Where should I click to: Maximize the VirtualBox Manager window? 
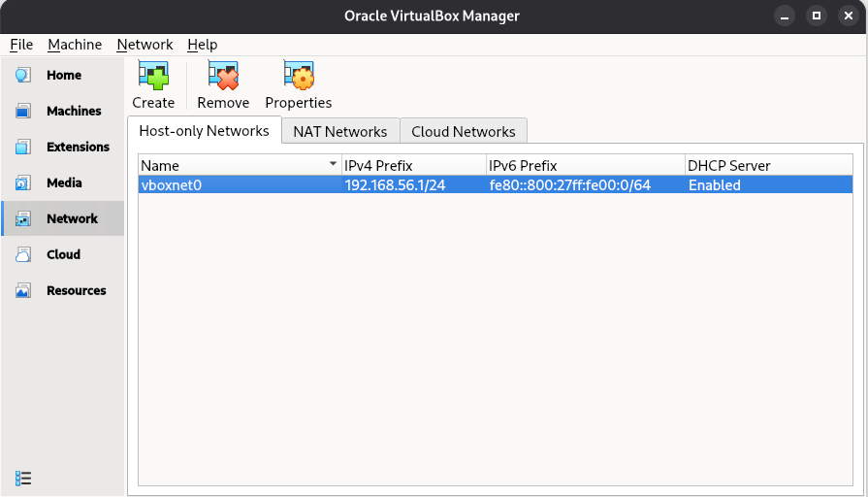(817, 17)
